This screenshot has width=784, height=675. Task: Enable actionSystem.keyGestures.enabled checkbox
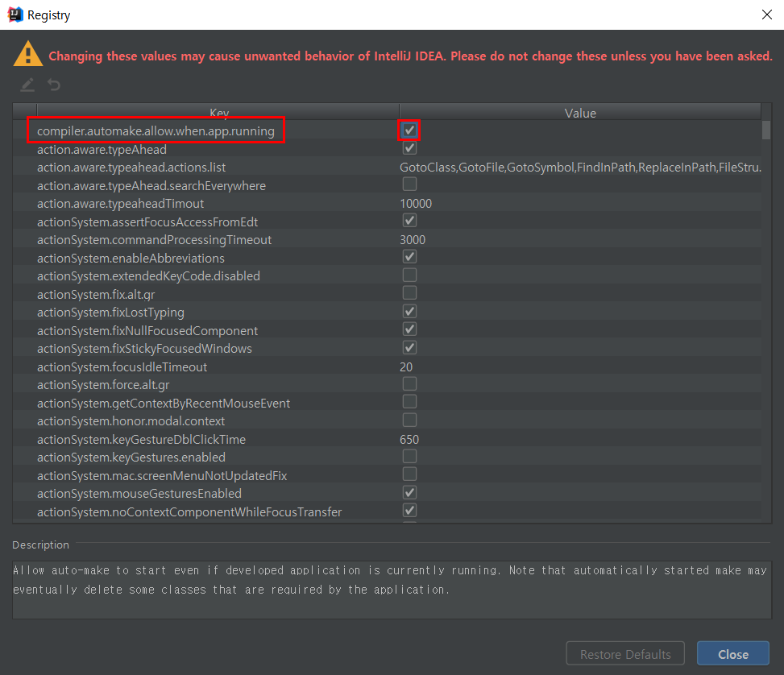pyautogui.click(x=409, y=457)
